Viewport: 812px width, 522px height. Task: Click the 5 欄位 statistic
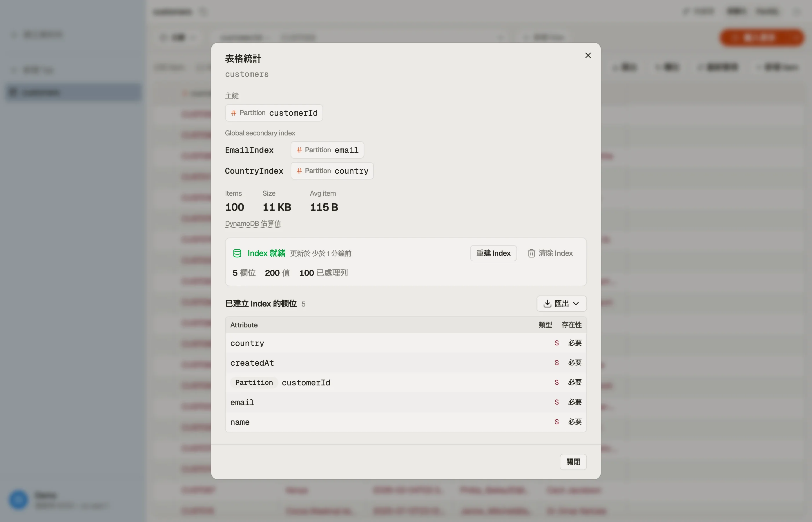[244, 273]
